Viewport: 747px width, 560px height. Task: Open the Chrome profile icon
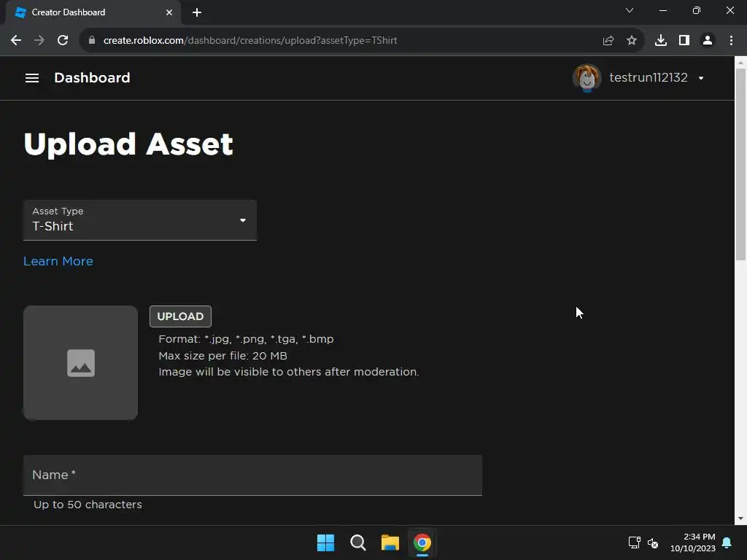tap(708, 41)
